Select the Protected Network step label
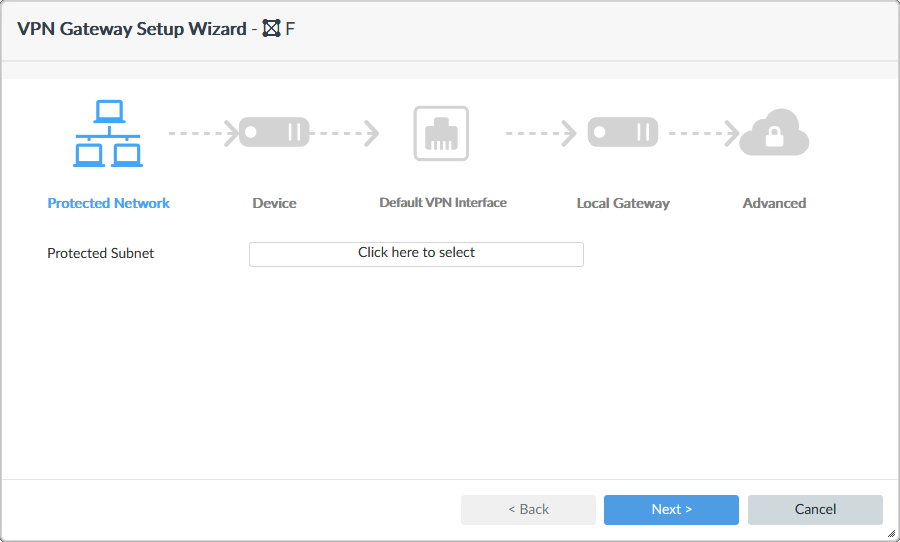 (x=109, y=203)
